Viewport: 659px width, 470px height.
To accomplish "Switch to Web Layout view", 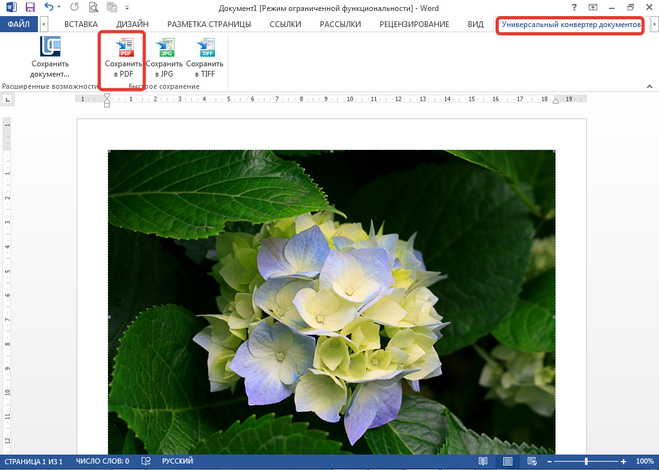I will pos(532,462).
